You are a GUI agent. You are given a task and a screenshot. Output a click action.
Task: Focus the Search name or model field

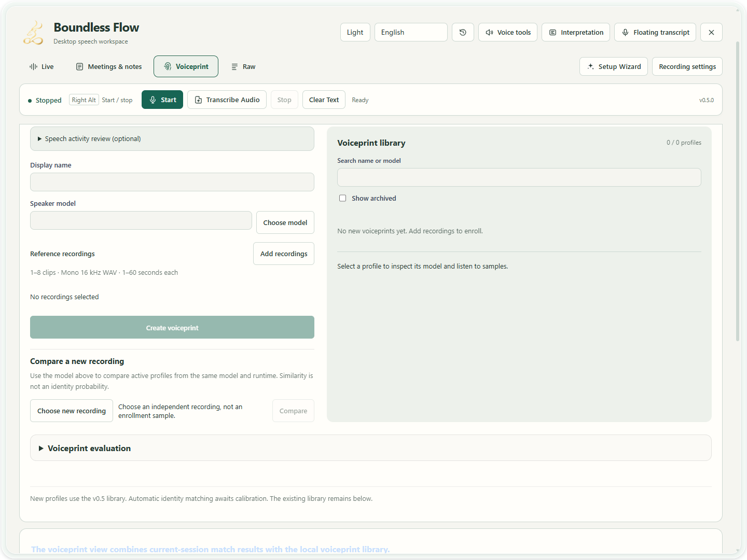click(x=519, y=177)
